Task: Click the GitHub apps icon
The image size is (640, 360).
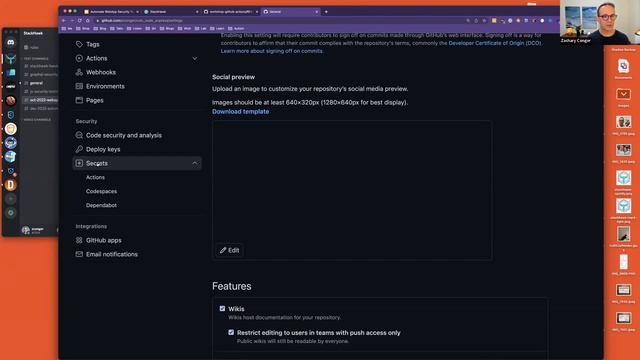Action: click(x=79, y=240)
